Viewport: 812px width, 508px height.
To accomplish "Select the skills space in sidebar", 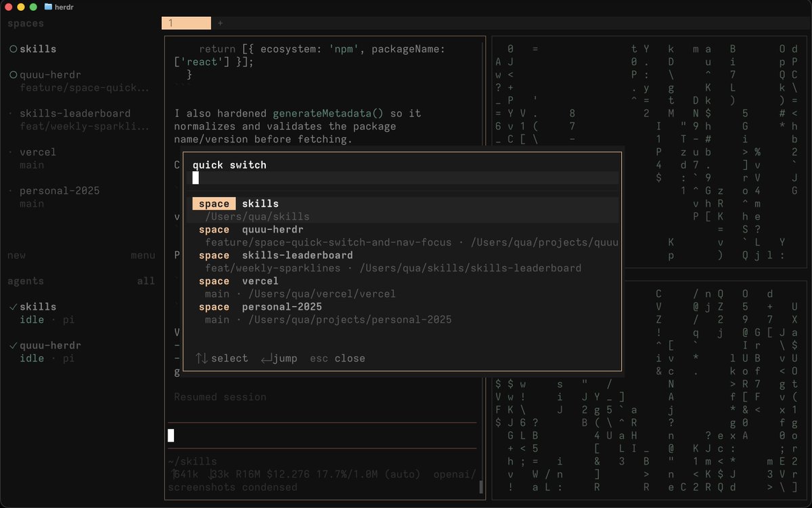I will pyautogui.click(x=38, y=49).
